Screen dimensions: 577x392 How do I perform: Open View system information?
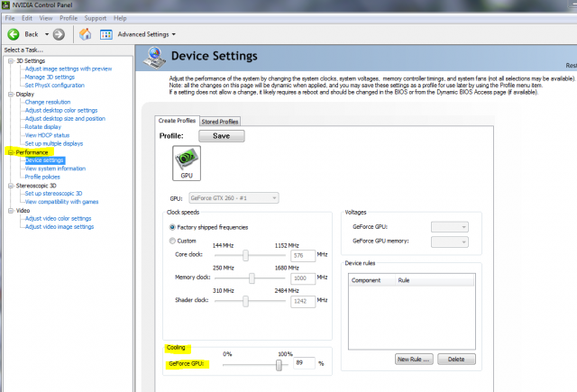tap(55, 169)
